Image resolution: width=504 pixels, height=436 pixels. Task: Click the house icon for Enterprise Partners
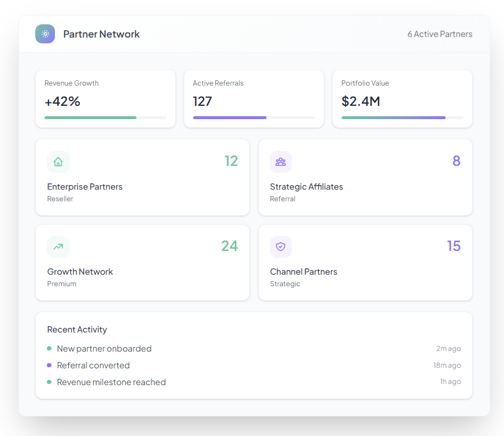[x=58, y=162]
